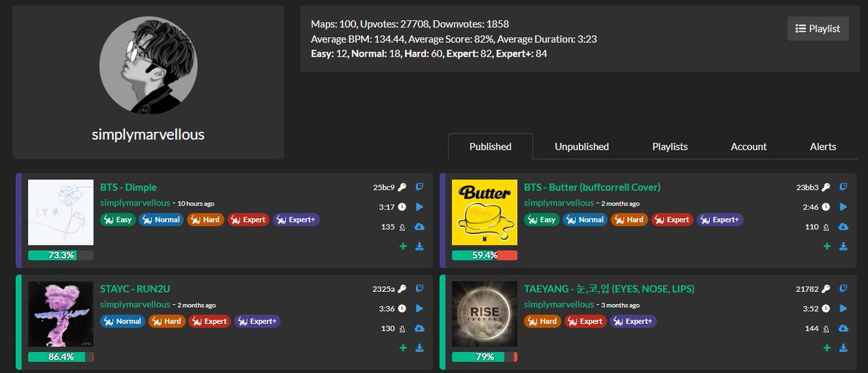Select Expert+ difficulty badge on TAEYANG card
Viewport: 868px width, 373px height.
coord(634,321)
